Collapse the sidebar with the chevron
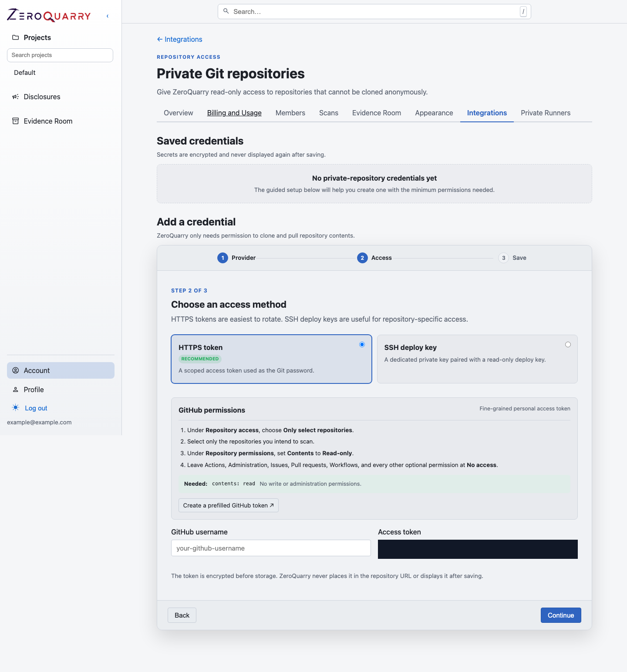The image size is (627, 672). [x=108, y=16]
